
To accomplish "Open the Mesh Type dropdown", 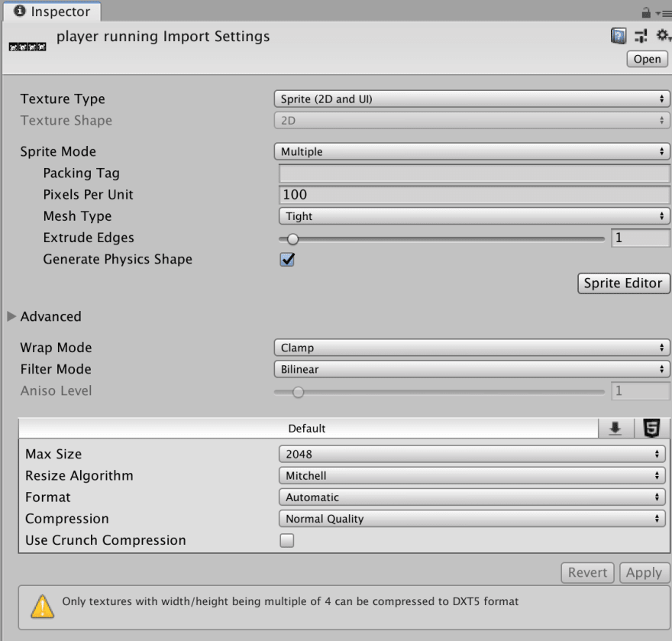I will tap(474, 216).
